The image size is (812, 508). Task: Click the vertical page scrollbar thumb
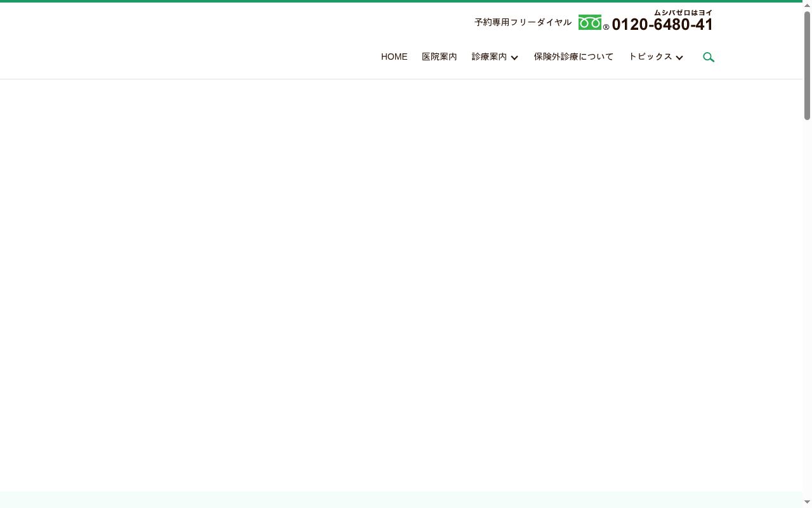pyautogui.click(x=807, y=65)
